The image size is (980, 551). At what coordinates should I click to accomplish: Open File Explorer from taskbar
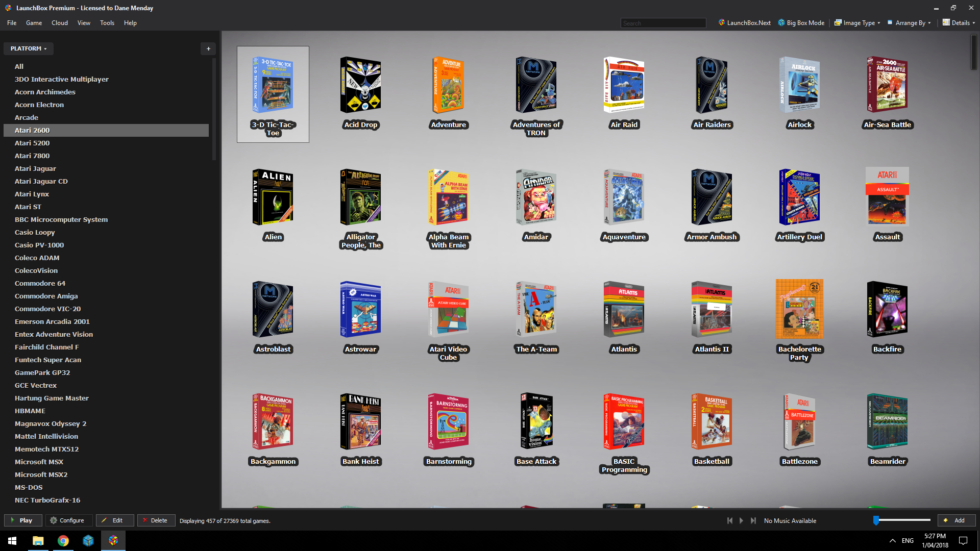coord(38,541)
